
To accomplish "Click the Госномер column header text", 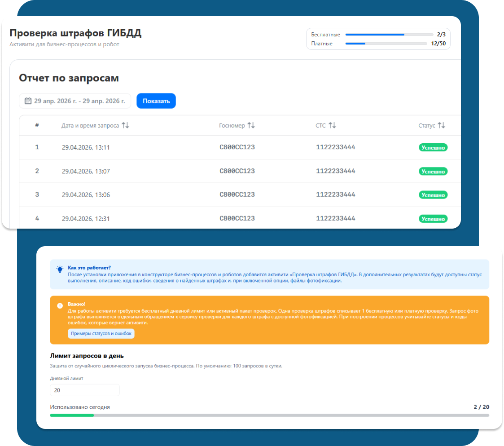I will coord(232,125).
